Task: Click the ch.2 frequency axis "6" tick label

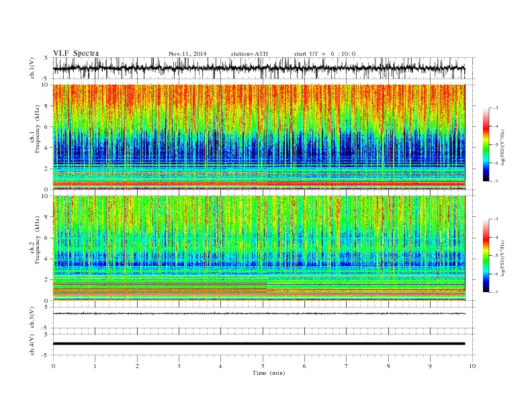Action: pyautogui.click(x=46, y=238)
